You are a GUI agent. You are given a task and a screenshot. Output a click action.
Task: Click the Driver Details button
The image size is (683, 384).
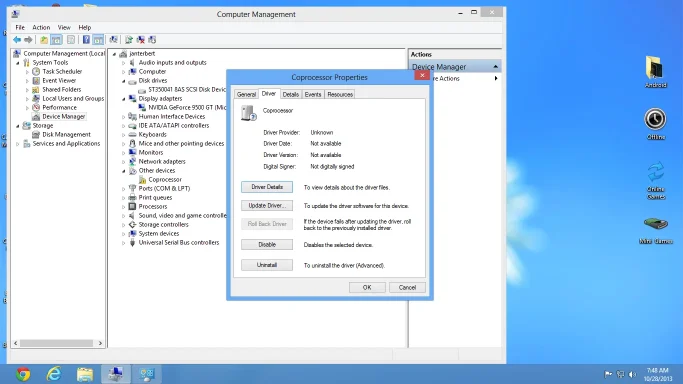[267, 187]
